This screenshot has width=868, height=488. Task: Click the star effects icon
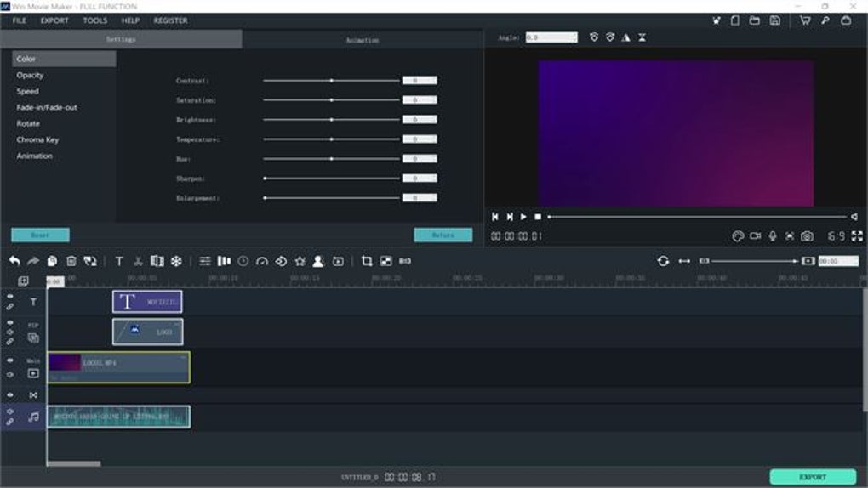(300, 261)
